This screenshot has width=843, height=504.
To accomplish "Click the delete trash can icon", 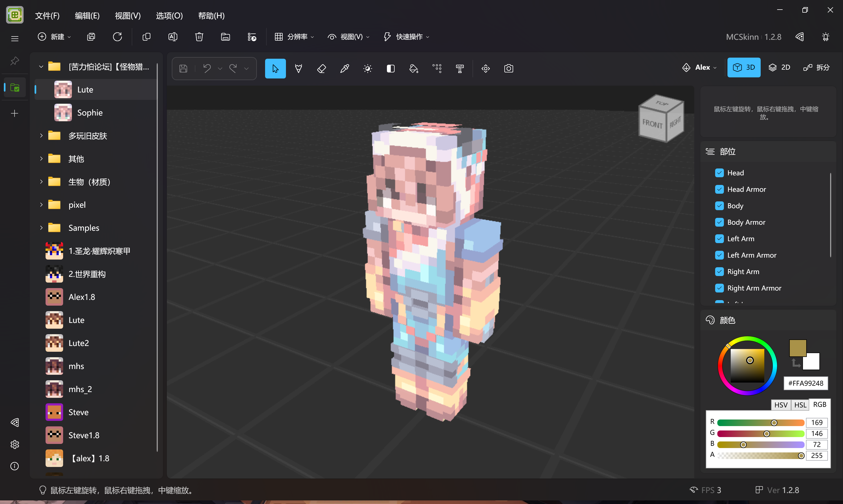I will click(x=199, y=37).
